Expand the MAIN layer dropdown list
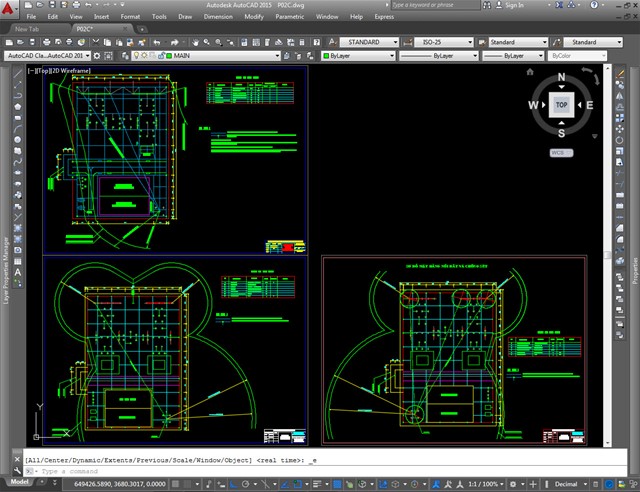Image resolution: width=640 pixels, height=492 pixels. point(278,56)
